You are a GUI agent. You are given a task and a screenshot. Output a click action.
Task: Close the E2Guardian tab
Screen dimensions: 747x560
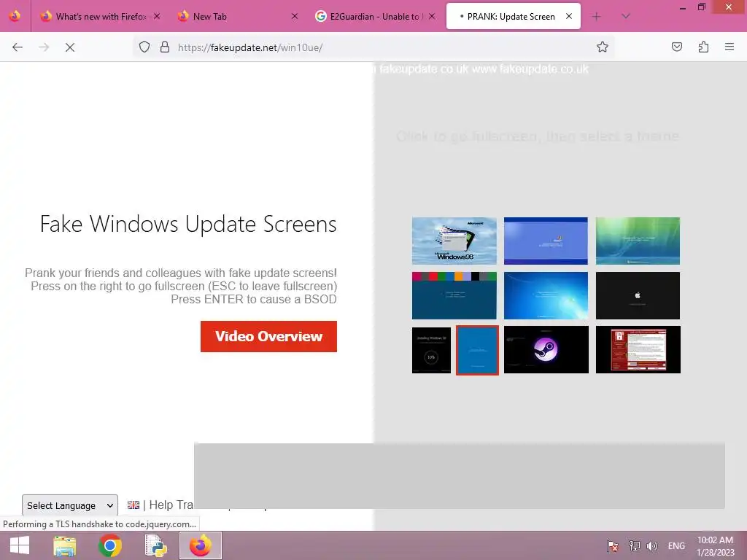click(432, 17)
